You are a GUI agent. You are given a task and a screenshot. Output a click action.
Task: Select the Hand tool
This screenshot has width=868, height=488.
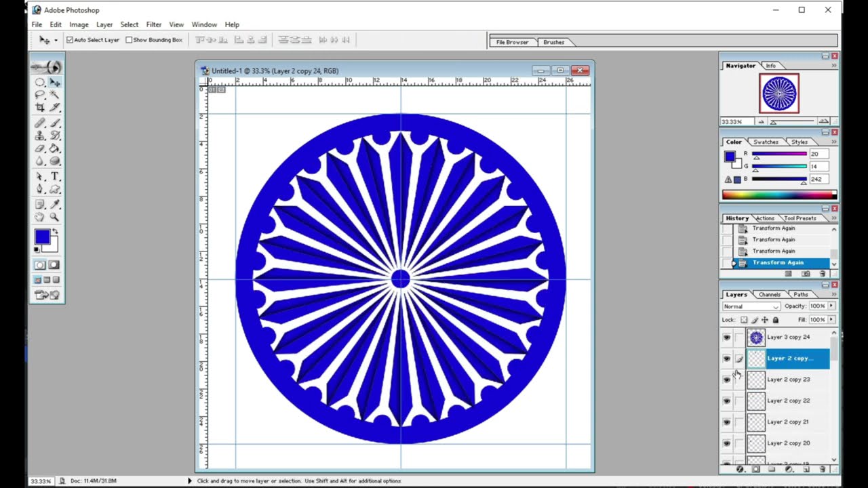40,217
